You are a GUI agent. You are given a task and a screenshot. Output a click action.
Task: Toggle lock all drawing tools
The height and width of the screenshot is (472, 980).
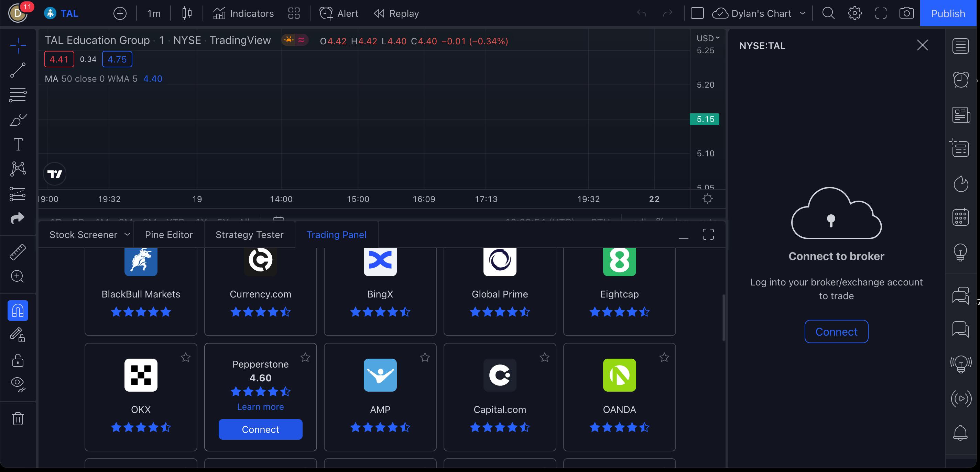[18, 360]
